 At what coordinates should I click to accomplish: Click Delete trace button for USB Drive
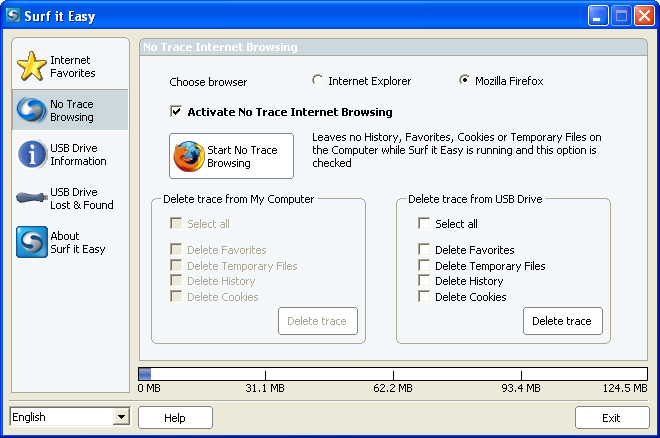tap(562, 321)
